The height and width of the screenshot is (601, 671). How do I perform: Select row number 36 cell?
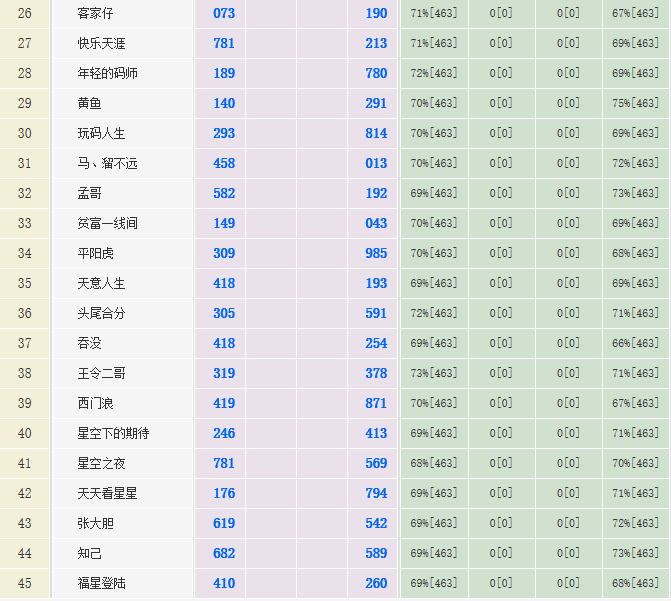(x=25, y=314)
